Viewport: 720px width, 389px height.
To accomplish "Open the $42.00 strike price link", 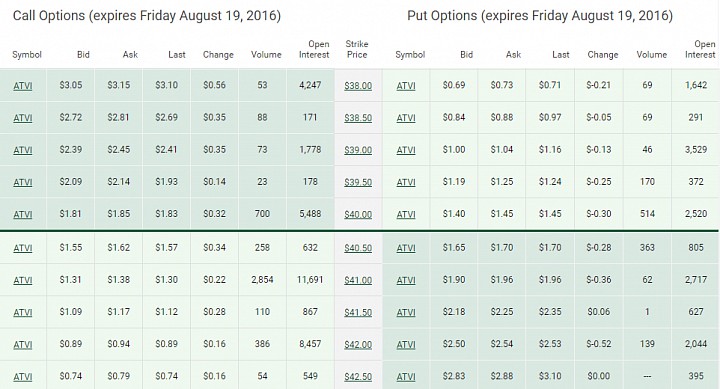I will 358,344.
